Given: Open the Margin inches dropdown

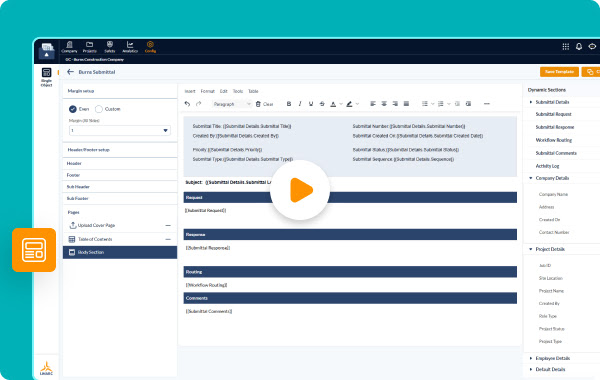Looking at the screenshot, I should [x=120, y=130].
